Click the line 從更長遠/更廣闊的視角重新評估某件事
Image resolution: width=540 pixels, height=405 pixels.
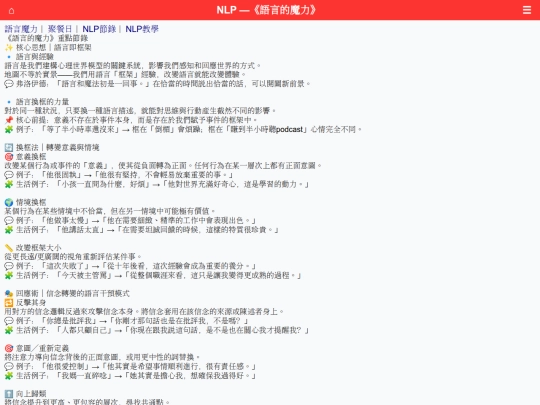point(73,257)
